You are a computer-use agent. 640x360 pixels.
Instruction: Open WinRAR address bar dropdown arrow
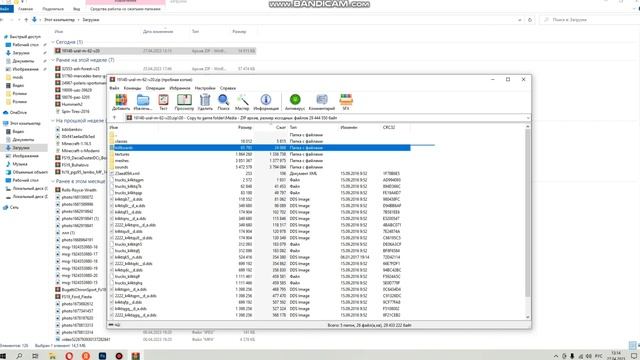tap(528, 118)
